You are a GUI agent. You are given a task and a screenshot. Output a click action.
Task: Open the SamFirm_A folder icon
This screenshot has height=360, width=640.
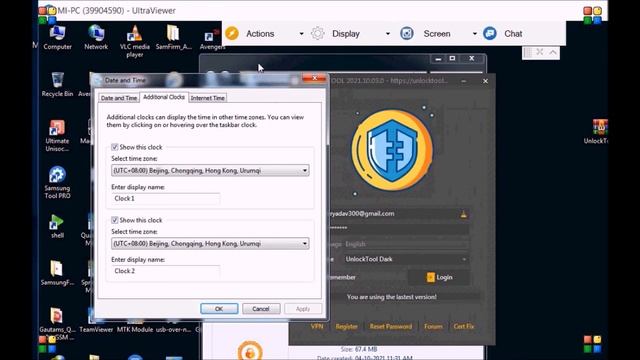click(173, 37)
